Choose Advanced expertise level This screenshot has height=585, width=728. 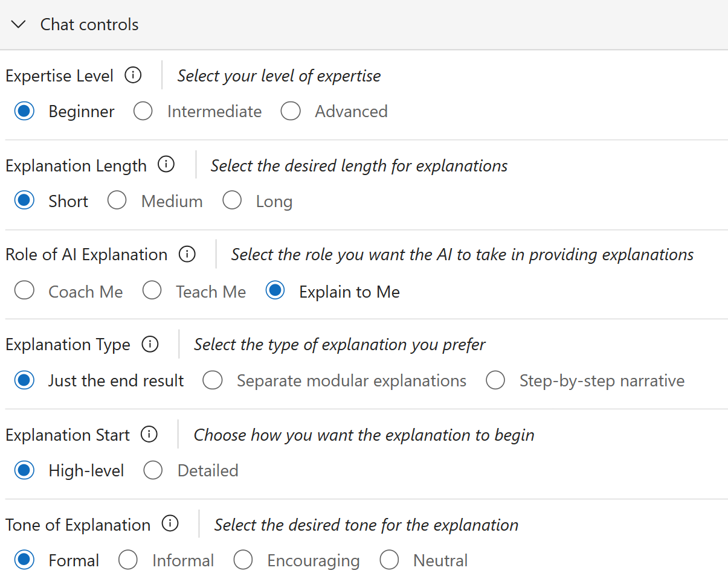click(x=291, y=112)
